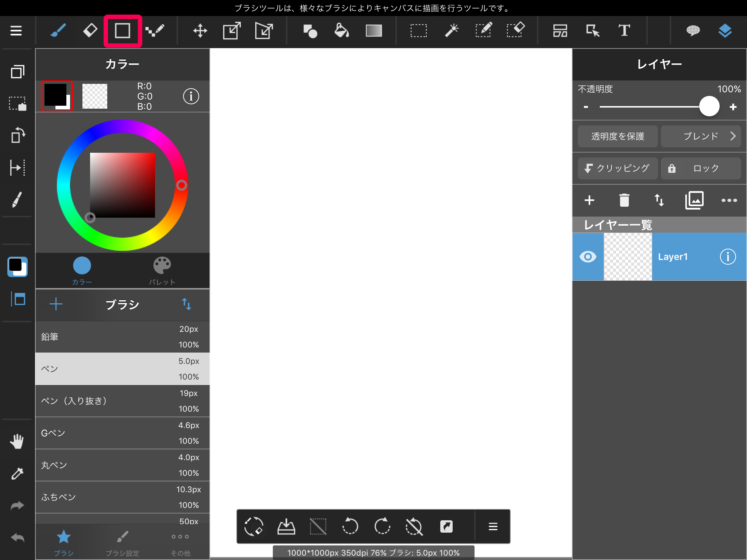Viewport: 747px width, 560px height.
Task: Add a new brush with plus icon
Action: [56, 304]
